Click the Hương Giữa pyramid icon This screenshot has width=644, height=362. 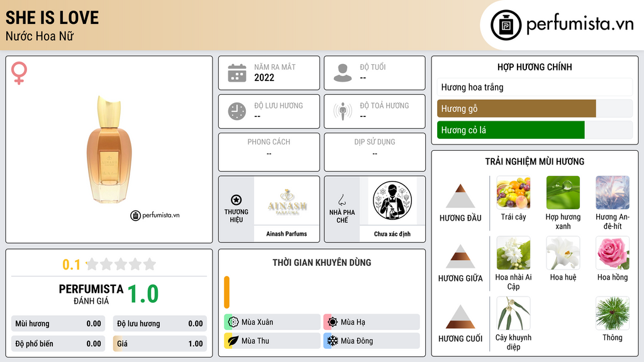(460, 256)
